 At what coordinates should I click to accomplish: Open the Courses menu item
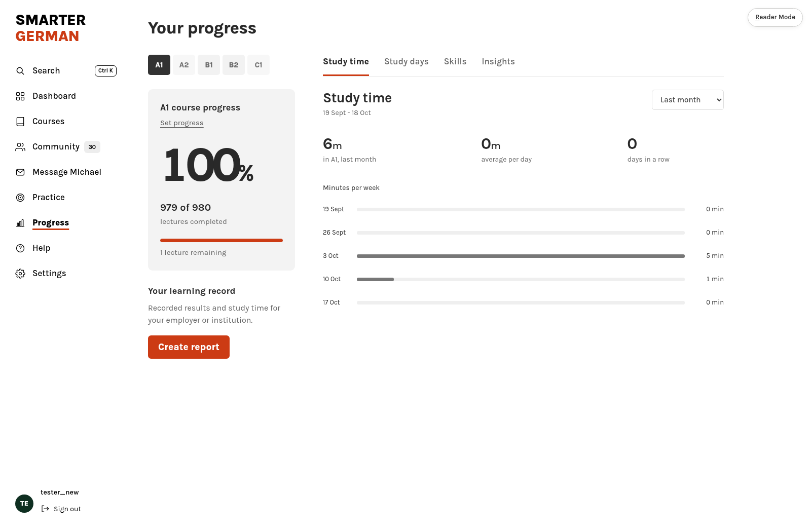(x=48, y=122)
